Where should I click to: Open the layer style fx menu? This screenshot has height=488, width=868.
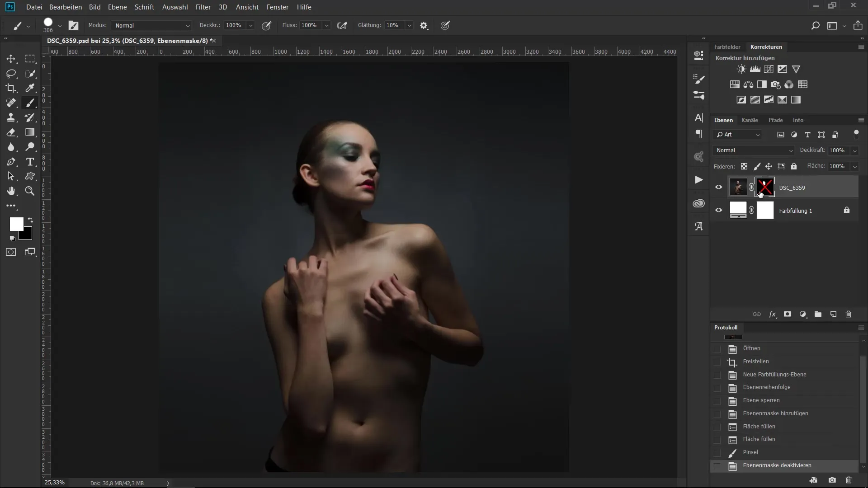coord(773,314)
